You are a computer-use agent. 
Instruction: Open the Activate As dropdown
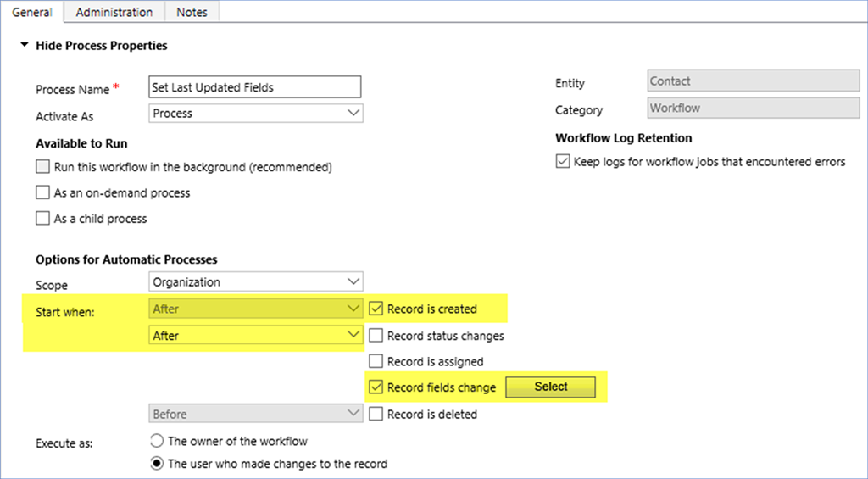tap(255, 114)
